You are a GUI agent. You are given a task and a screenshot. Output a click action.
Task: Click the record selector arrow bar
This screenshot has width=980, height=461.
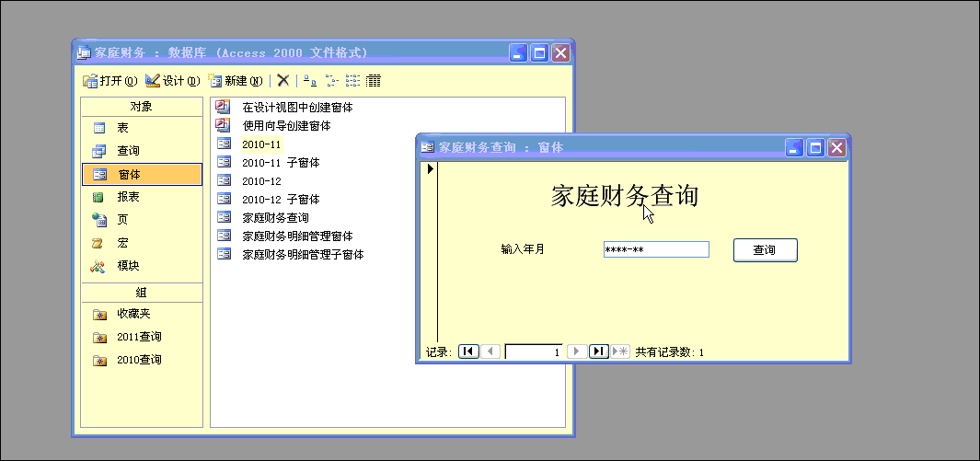click(x=431, y=252)
